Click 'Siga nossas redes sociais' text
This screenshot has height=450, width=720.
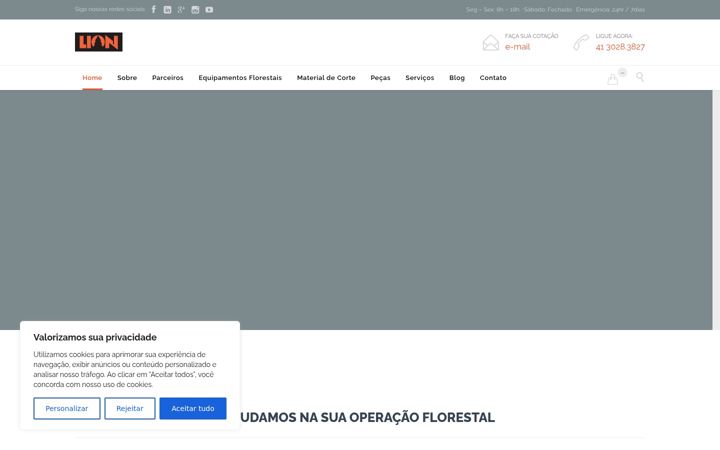[x=110, y=9]
